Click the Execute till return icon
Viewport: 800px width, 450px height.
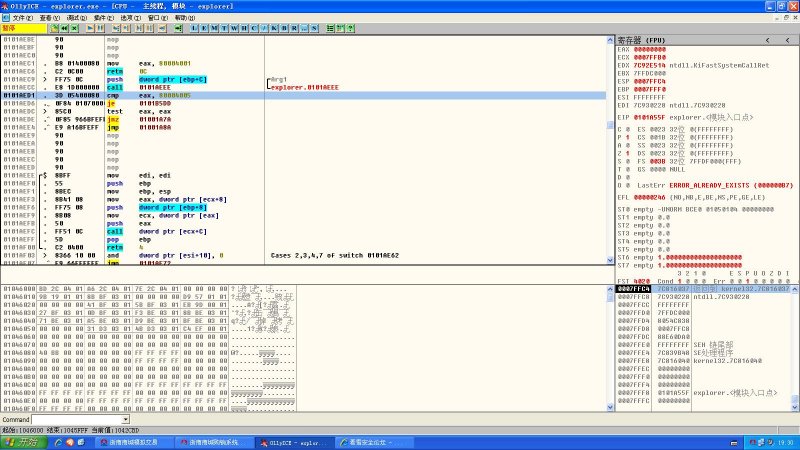tap(162, 28)
